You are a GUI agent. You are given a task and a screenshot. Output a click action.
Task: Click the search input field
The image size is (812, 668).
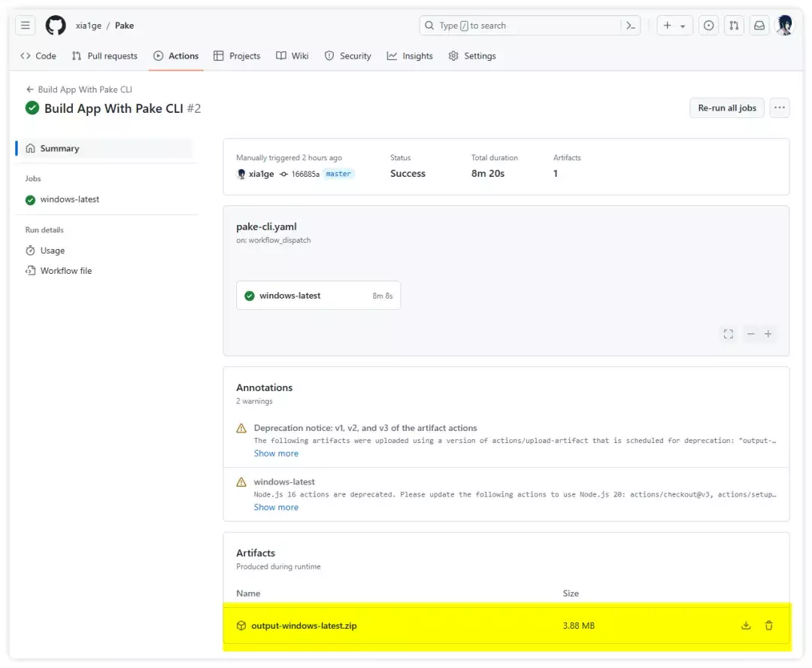pos(519,26)
